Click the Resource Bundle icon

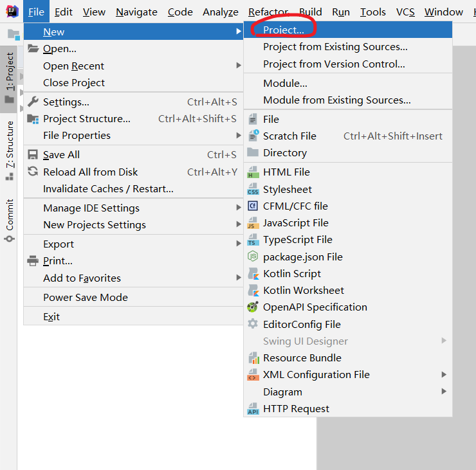(253, 358)
